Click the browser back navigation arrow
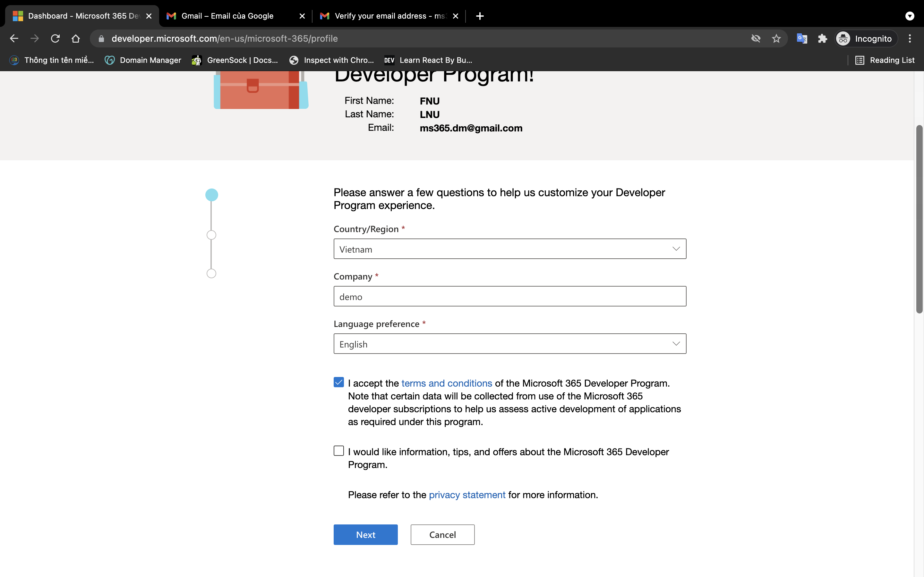The width and height of the screenshot is (924, 577). [14, 38]
